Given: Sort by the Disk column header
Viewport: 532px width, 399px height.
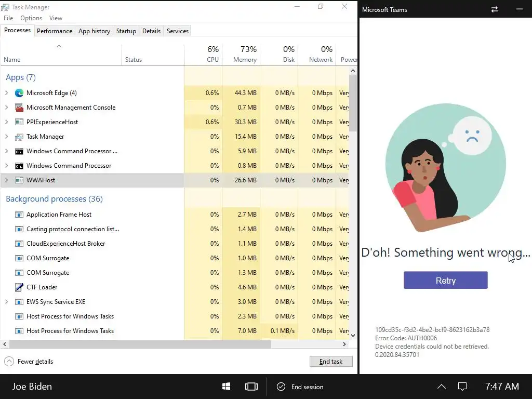Looking at the screenshot, I should 279,54.
